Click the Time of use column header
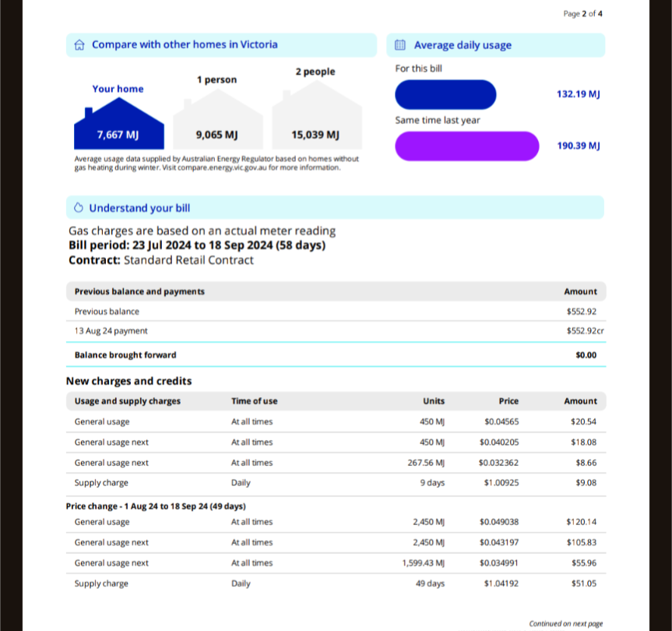This screenshot has width=672, height=631. (254, 401)
